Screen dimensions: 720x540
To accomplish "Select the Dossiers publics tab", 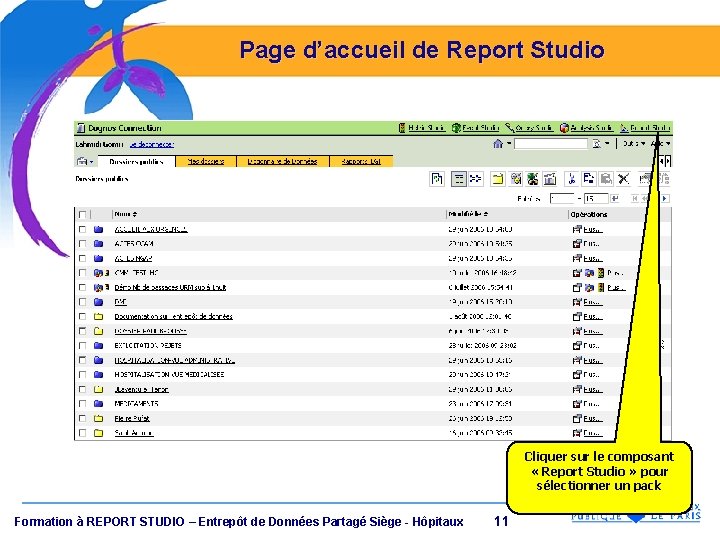I will click(136, 162).
